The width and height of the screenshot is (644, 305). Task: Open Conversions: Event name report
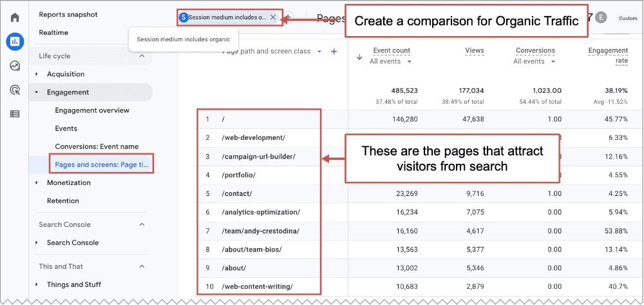(x=97, y=146)
